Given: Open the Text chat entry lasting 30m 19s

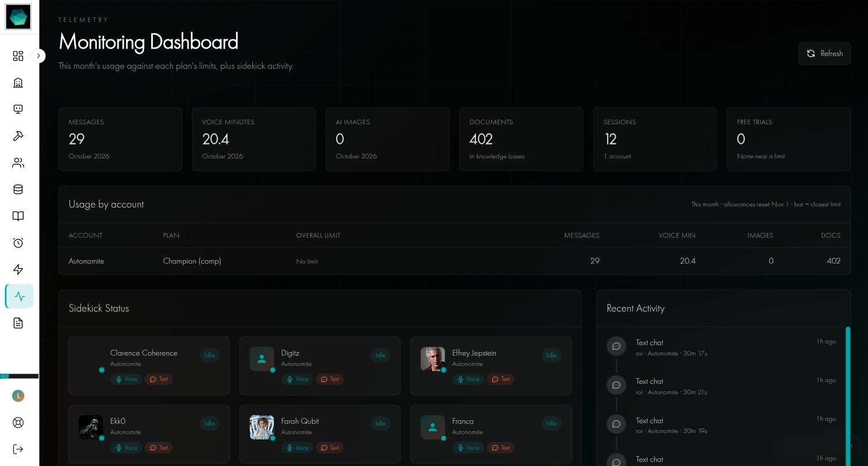Looking at the screenshot, I should tap(721, 425).
